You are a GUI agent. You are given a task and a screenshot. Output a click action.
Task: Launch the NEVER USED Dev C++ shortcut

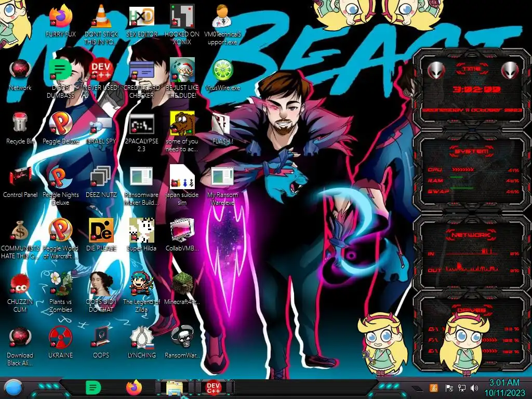tap(101, 71)
